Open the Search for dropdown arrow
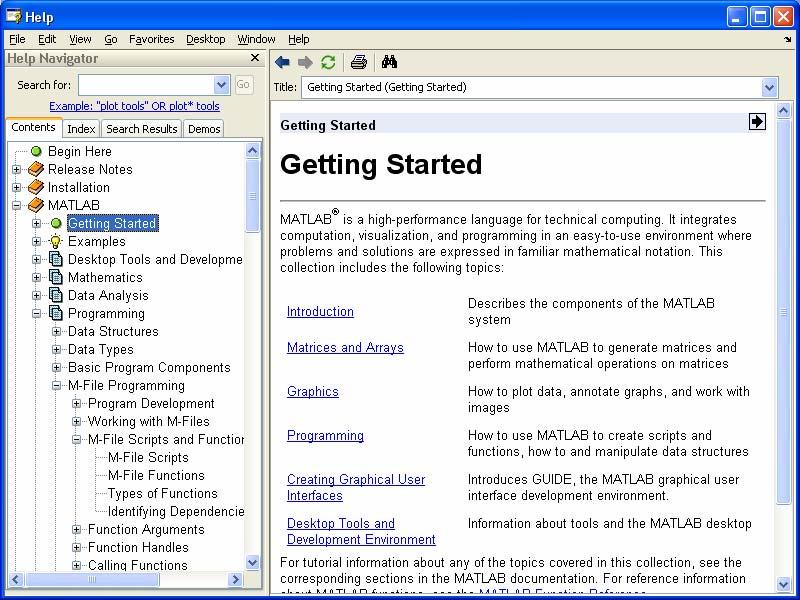 click(x=221, y=85)
